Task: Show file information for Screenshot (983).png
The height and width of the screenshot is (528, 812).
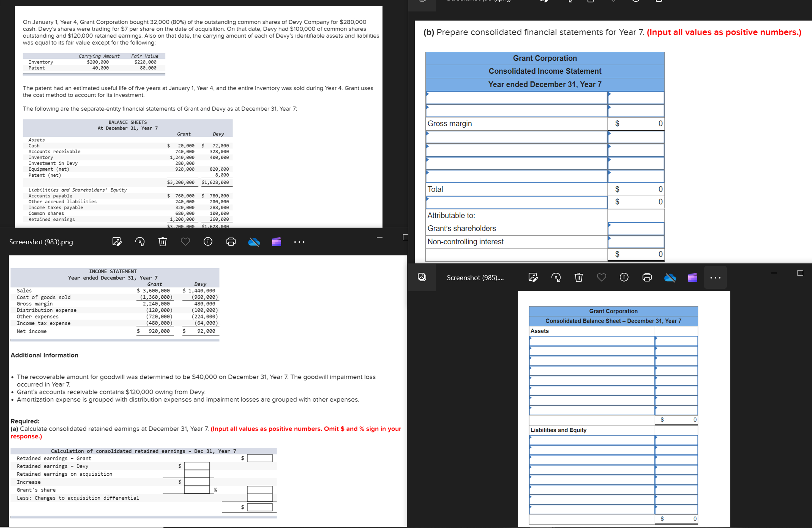Action: tap(208, 242)
